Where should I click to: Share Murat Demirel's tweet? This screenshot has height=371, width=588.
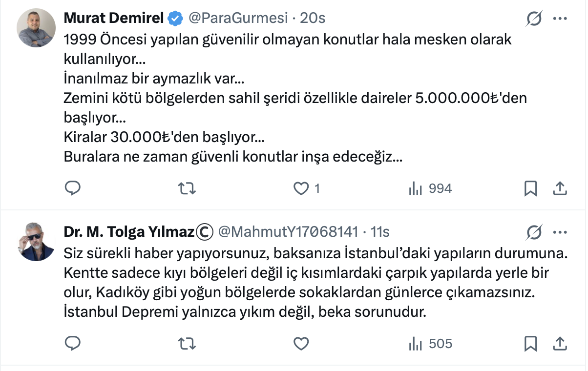pyautogui.click(x=560, y=188)
